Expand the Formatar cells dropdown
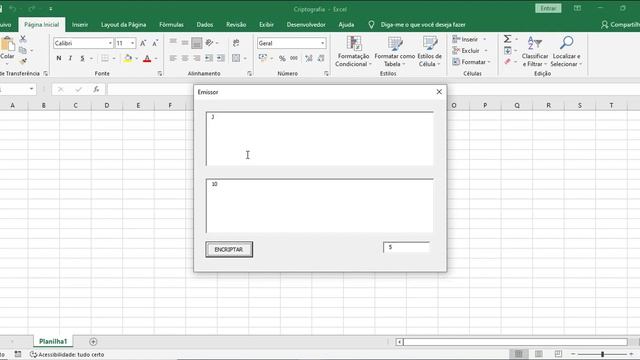The image size is (640, 360). pyautogui.click(x=489, y=62)
